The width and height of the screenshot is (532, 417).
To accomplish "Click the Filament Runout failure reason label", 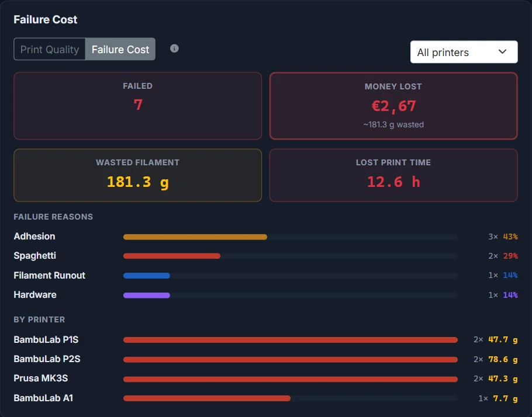I will tap(49, 275).
